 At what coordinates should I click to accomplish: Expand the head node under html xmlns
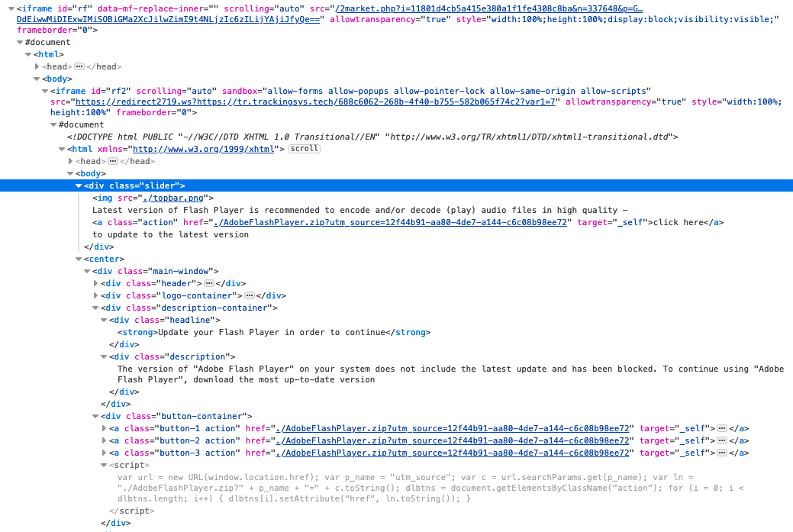70,161
